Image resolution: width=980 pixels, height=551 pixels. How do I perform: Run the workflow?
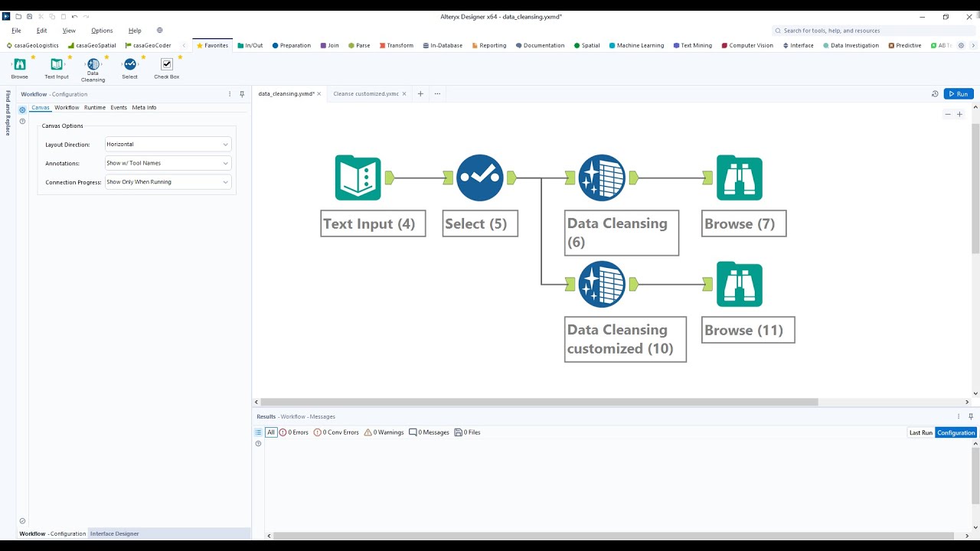(x=959, y=94)
